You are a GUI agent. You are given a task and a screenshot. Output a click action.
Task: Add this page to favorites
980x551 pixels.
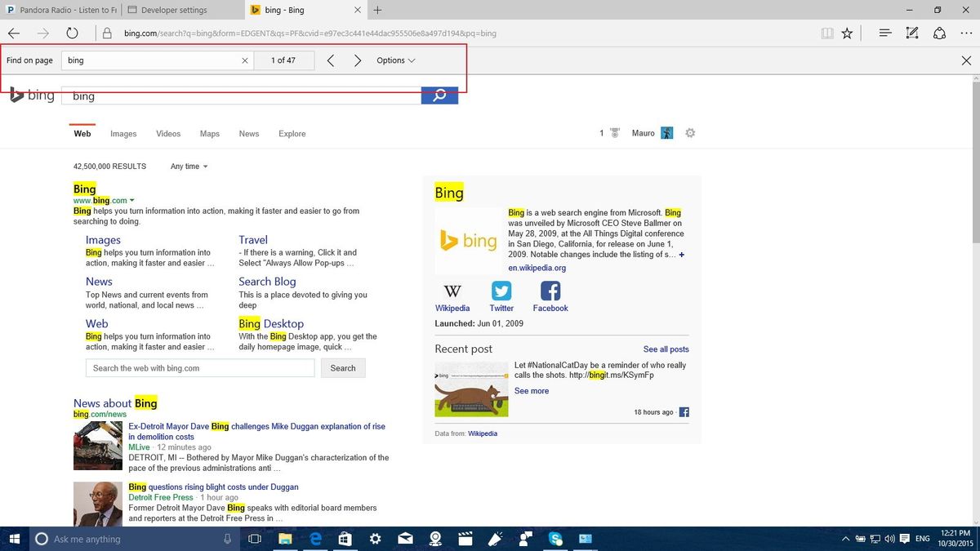(x=847, y=33)
